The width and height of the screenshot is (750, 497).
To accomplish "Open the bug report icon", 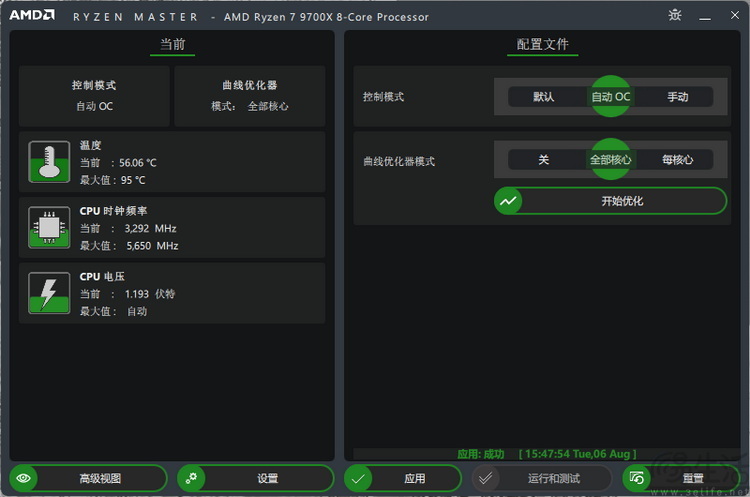I will 674,15.
